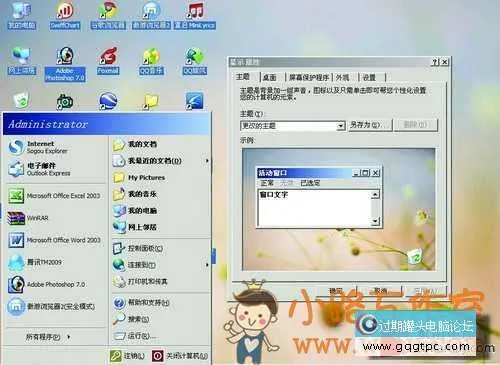Click the theme sample preview image
This screenshot has height=365, width=500.
click(x=338, y=209)
